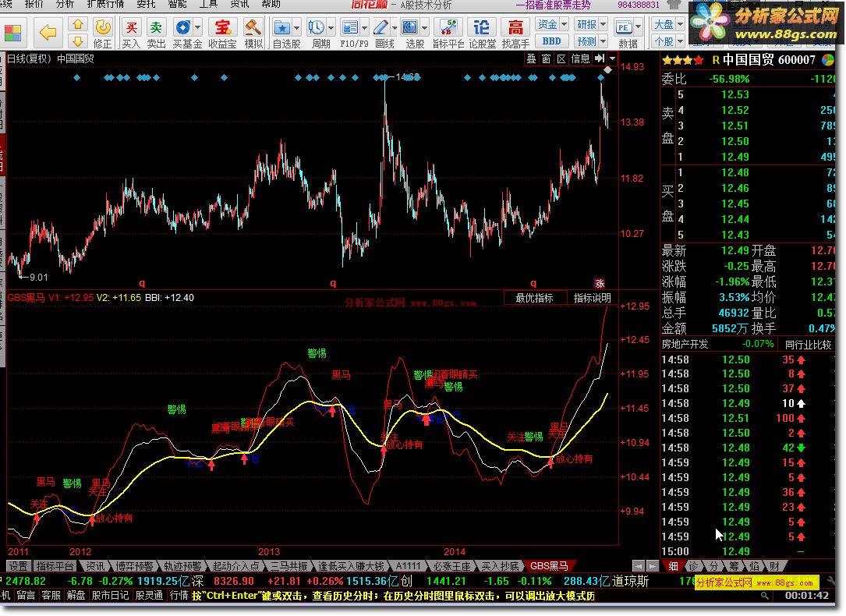Image resolution: width=846 pixels, height=616 pixels.
Task: Click the scroll-left arrow beside indicator tabs
Action: (x=639, y=566)
